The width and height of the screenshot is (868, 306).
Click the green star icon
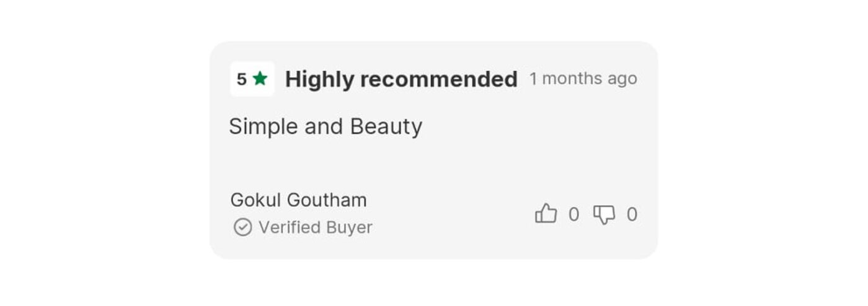[x=260, y=79]
